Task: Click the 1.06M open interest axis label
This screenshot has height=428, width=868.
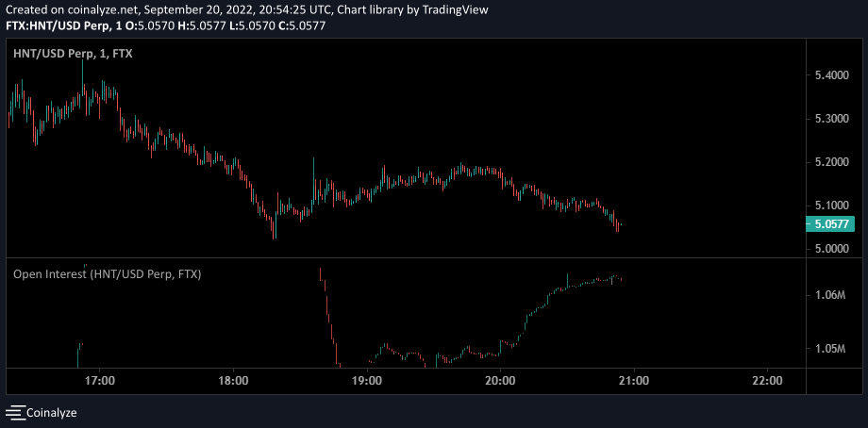Action: [830, 296]
